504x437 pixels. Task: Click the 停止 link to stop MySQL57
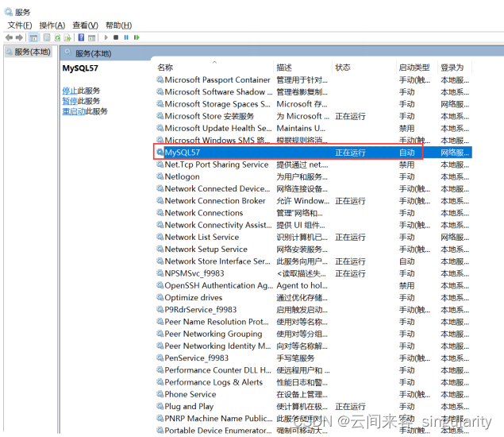coord(70,91)
